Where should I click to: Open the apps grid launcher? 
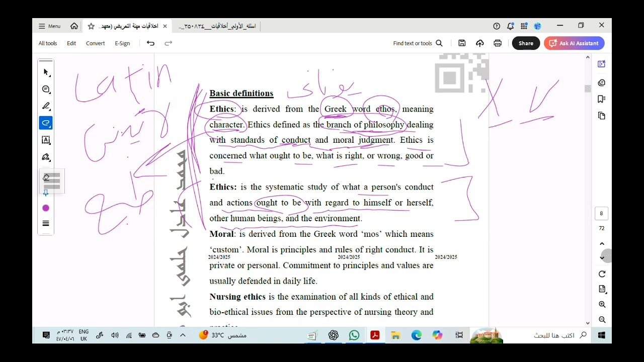[524, 26]
